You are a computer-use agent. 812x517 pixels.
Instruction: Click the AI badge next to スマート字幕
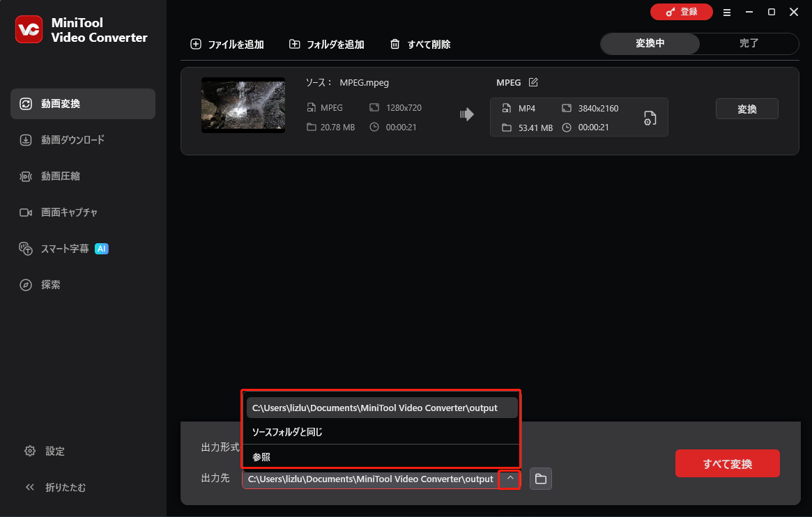(102, 249)
